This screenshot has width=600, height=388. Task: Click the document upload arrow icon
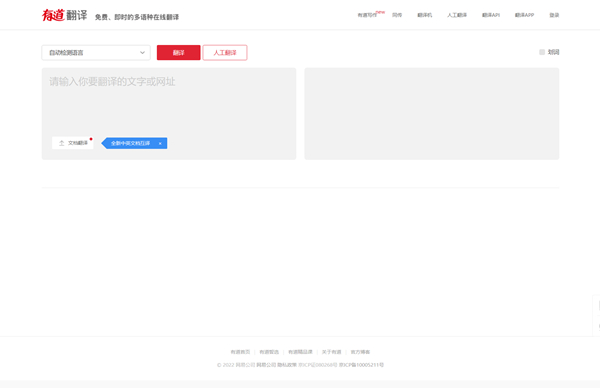tap(62, 143)
